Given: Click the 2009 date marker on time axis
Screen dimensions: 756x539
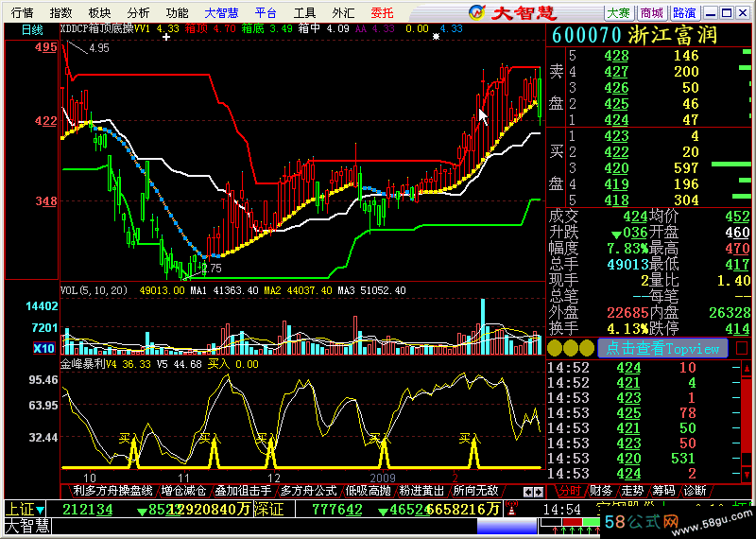Looking at the screenshot, I should coord(383,478).
